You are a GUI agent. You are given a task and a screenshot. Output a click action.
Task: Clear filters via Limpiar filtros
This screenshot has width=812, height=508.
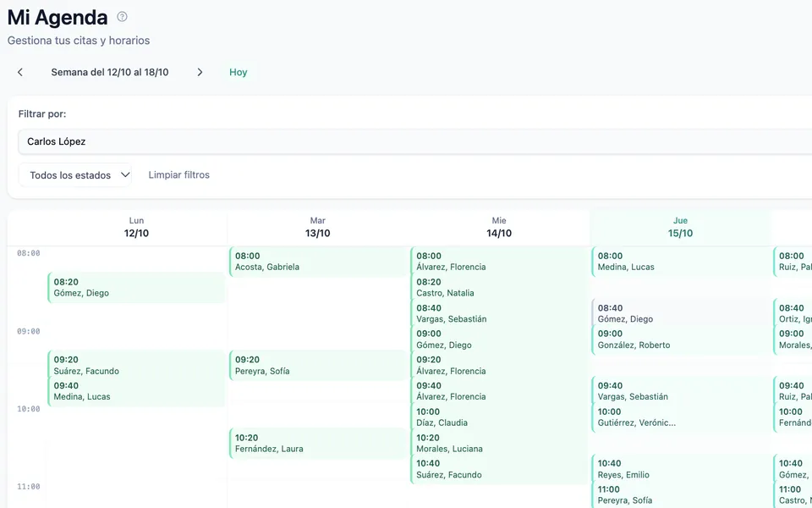coord(179,174)
